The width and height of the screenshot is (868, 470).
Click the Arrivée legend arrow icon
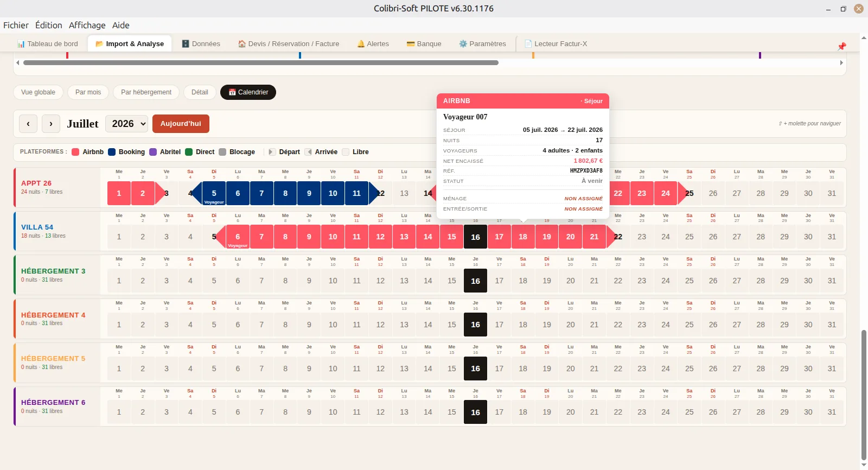pos(308,152)
